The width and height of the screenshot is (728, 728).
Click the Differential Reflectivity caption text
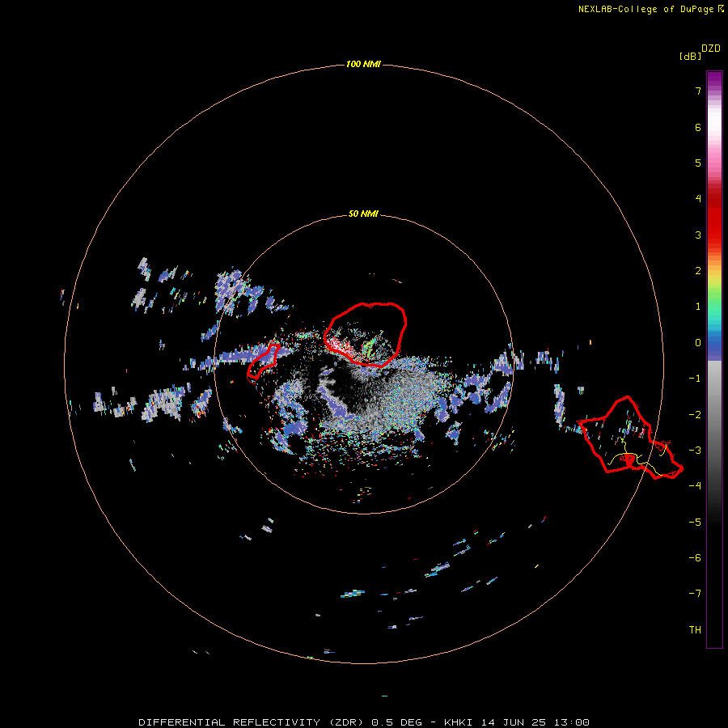click(364, 722)
